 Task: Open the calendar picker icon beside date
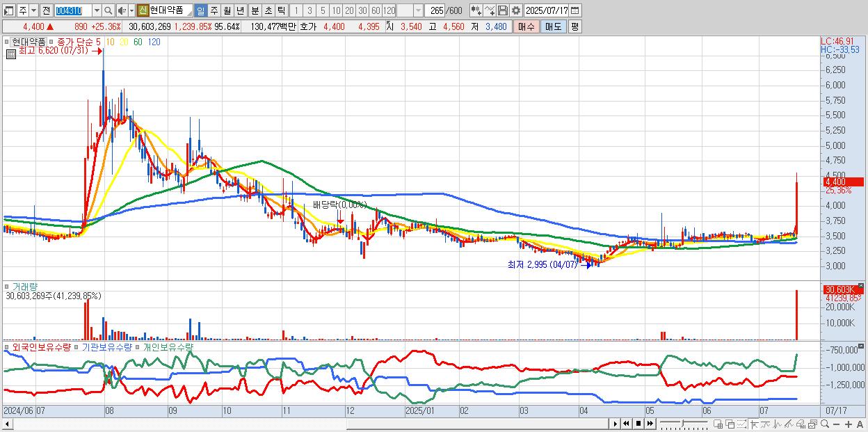[x=575, y=10]
